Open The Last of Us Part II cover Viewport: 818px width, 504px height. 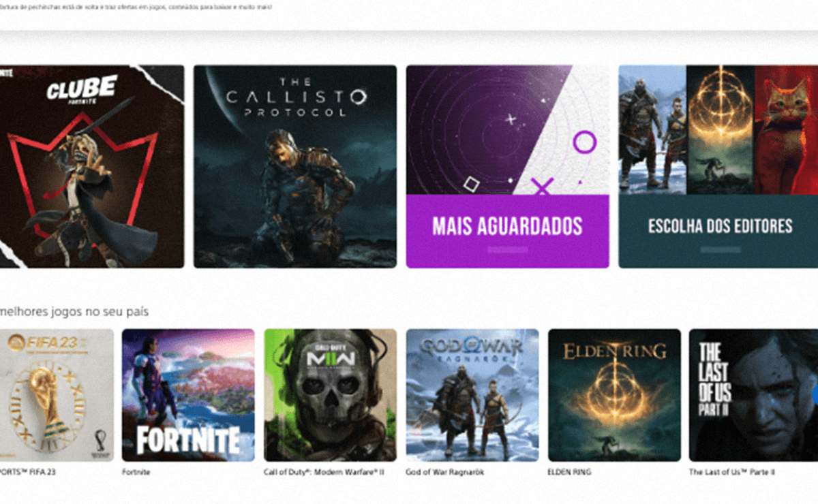tap(753, 395)
